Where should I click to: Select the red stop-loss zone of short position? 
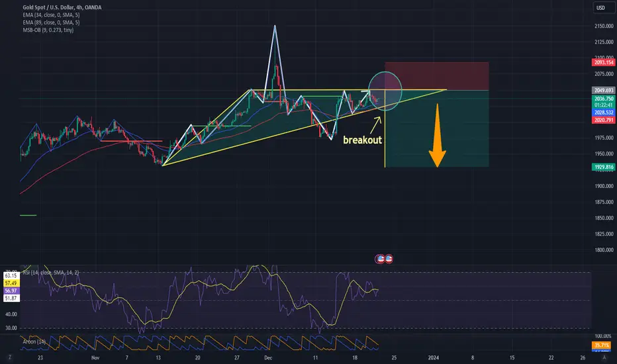[437, 76]
